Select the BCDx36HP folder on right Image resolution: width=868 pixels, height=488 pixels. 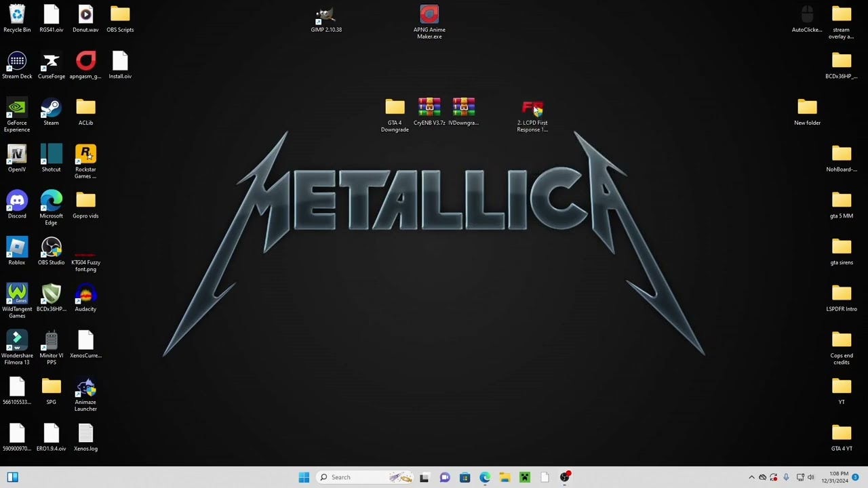pyautogui.click(x=842, y=66)
